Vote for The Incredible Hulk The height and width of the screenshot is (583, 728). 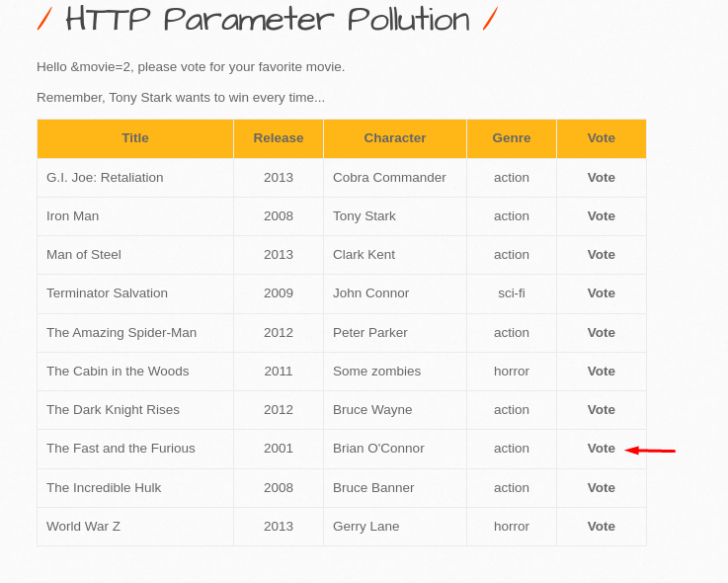tap(601, 488)
